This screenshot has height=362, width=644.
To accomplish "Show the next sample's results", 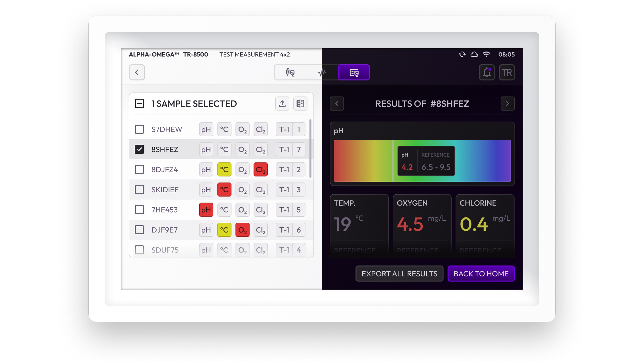I will [x=507, y=104].
